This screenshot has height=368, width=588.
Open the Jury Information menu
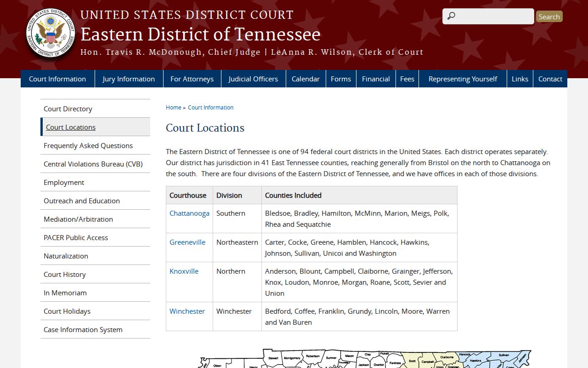pyautogui.click(x=129, y=79)
